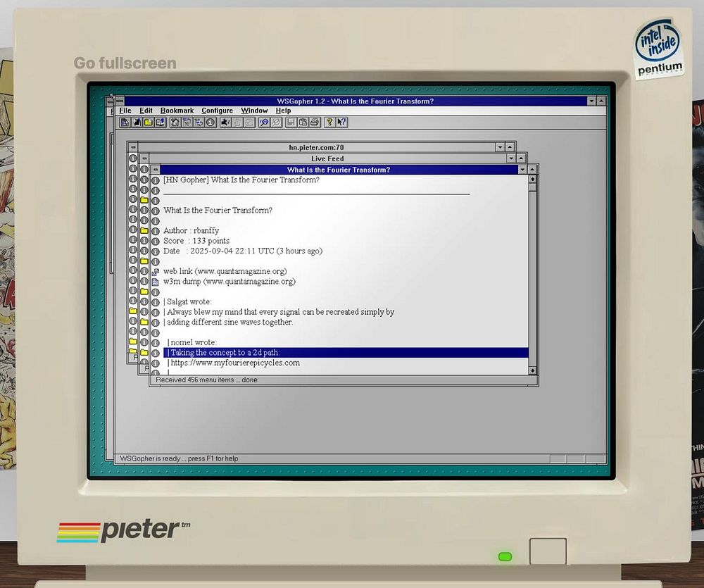Click the info icon beside 'Author : rbanffy'
This screenshot has width=704, height=588.
(156, 231)
